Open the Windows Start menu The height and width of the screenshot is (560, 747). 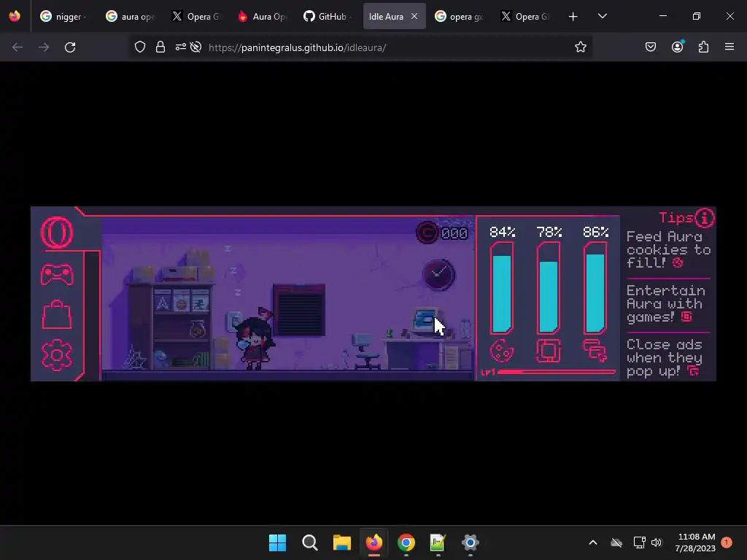click(278, 542)
